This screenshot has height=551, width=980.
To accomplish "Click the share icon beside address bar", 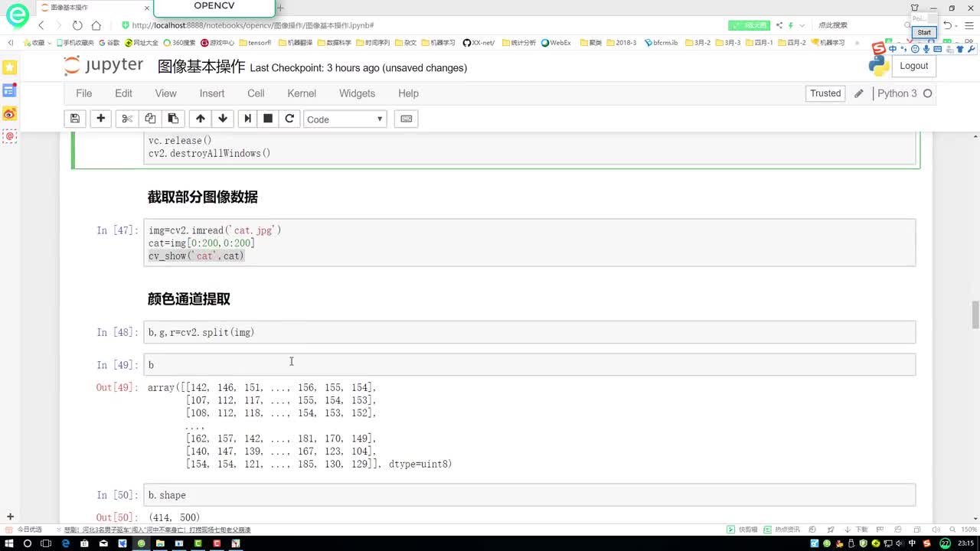I will pyautogui.click(x=779, y=25).
